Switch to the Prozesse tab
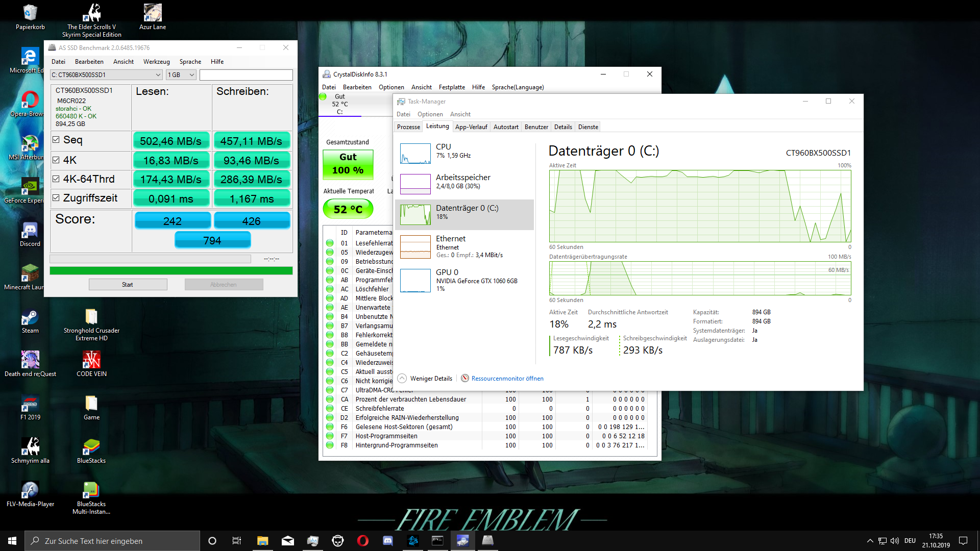This screenshot has height=551, width=980. click(x=408, y=127)
